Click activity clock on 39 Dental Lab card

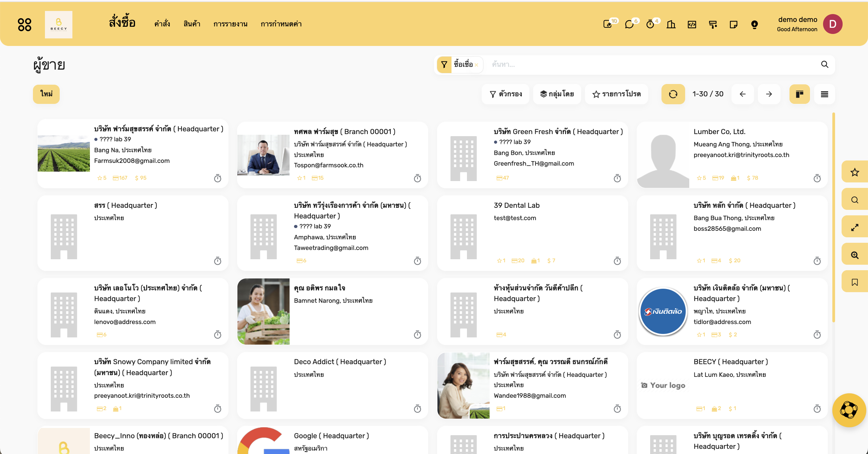click(617, 261)
